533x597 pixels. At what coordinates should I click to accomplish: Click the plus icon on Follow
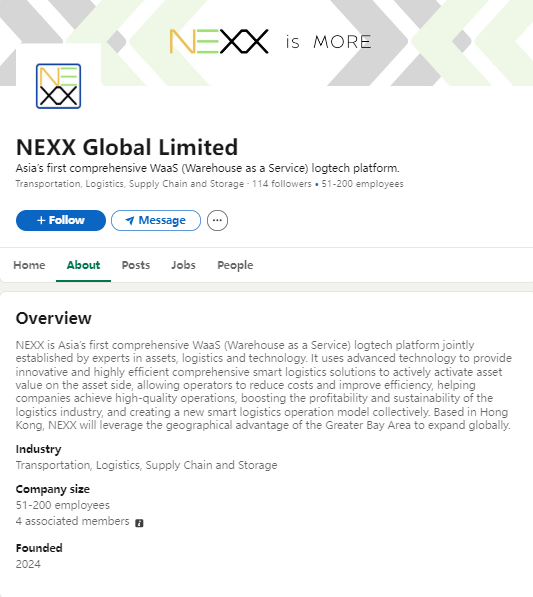point(41,220)
